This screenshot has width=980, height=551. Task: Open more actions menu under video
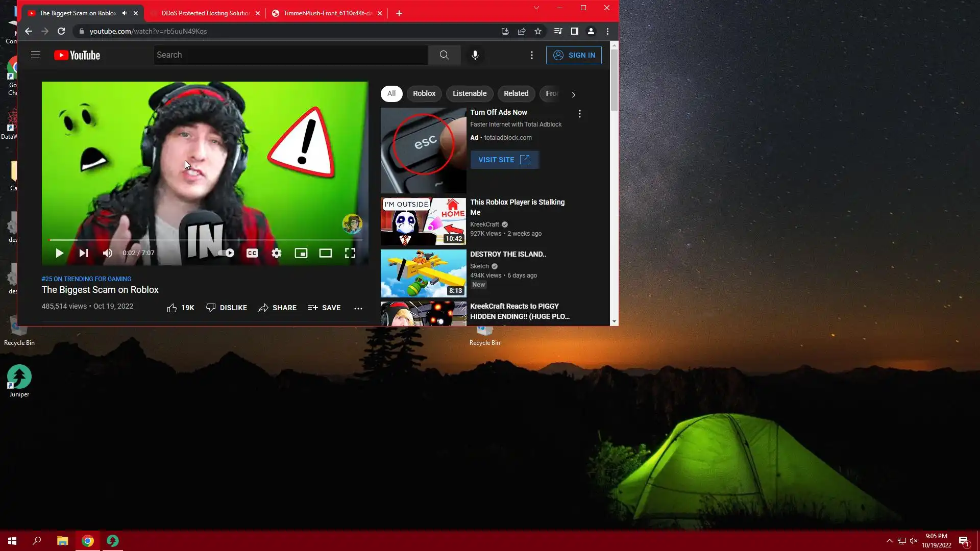[x=358, y=308]
